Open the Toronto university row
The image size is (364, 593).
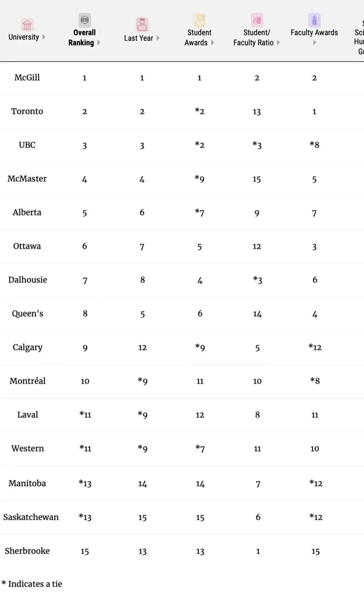click(182, 112)
